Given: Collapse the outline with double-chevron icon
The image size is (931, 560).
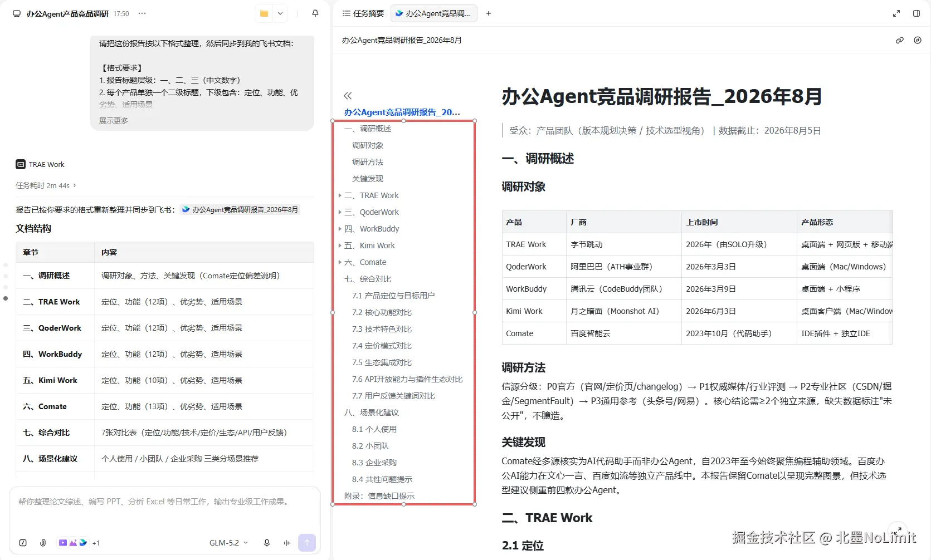Looking at the screenshot, I should pyautogui.click(x=348, y=96).
